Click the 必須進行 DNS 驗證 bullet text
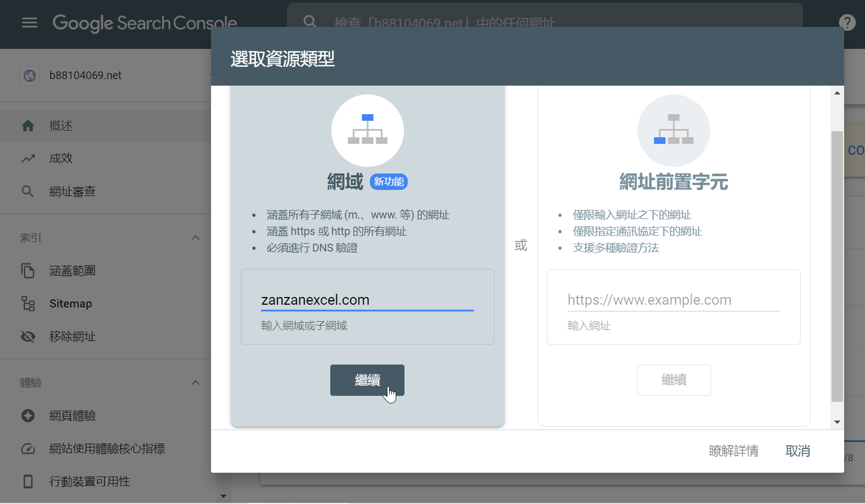 [312, 248]
